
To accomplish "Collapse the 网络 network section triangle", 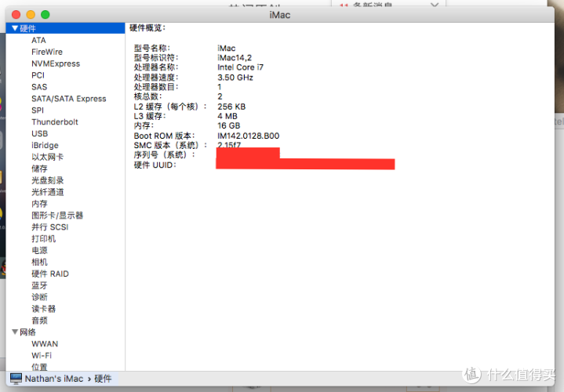I will [15, 332].
